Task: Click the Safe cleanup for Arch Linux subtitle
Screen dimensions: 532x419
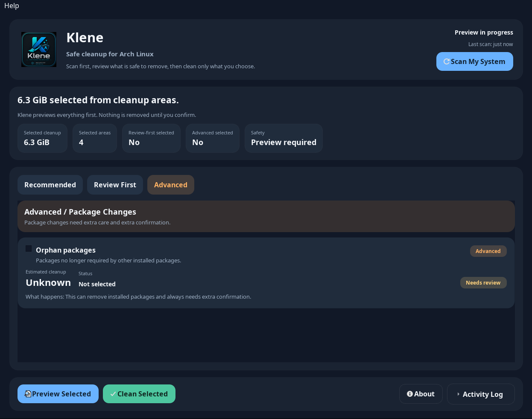Action: pos(110,54)
